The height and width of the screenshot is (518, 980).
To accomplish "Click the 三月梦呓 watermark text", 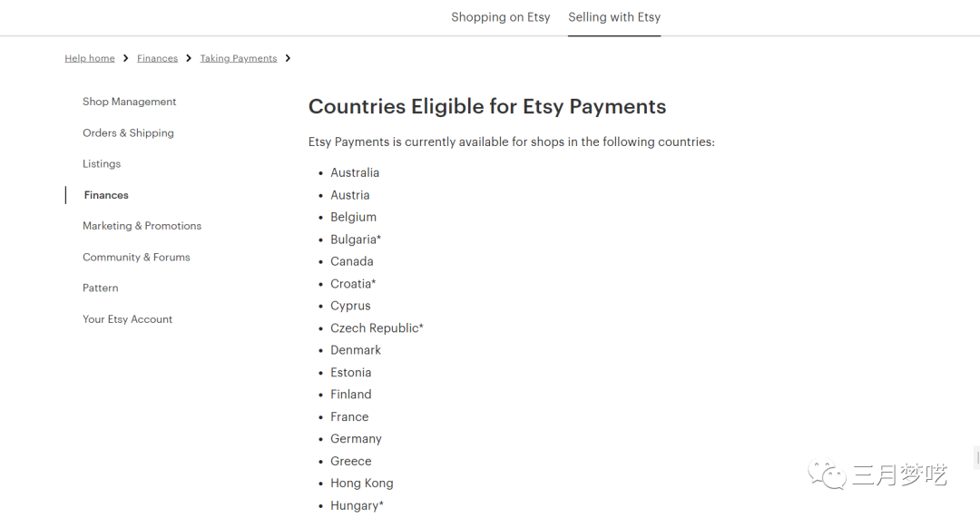I will tap(899, 474).
